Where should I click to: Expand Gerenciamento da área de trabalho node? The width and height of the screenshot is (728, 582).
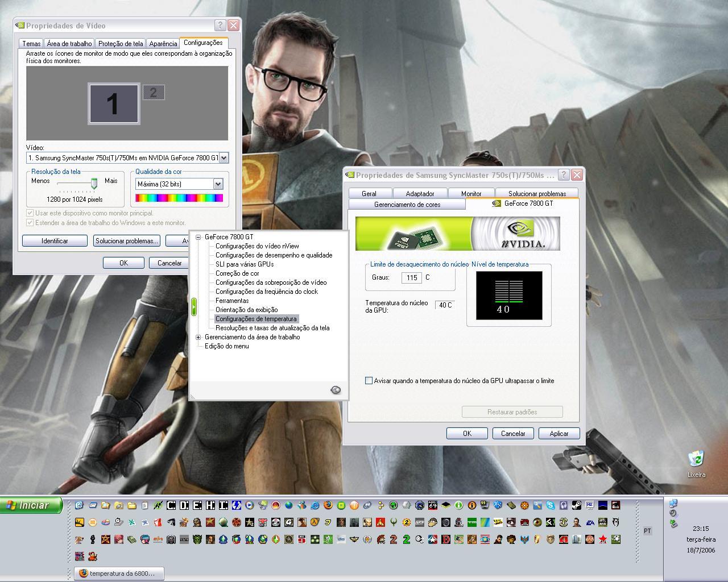coord(198,337)
